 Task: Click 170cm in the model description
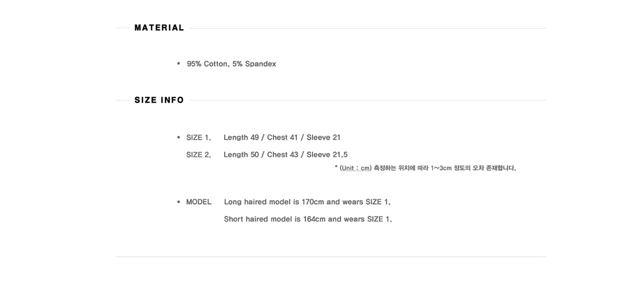pos(313,202)
